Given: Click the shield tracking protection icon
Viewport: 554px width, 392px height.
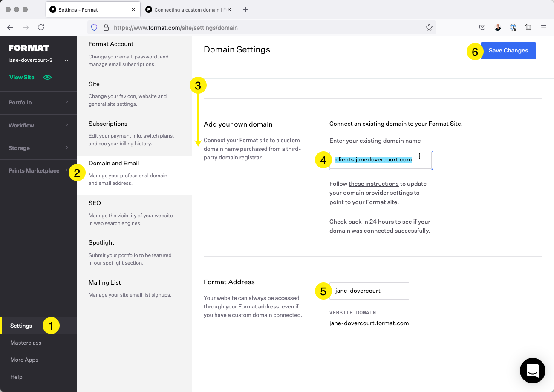Looking at the screenshot, I should pyautogui.click(x=94, y=28).
